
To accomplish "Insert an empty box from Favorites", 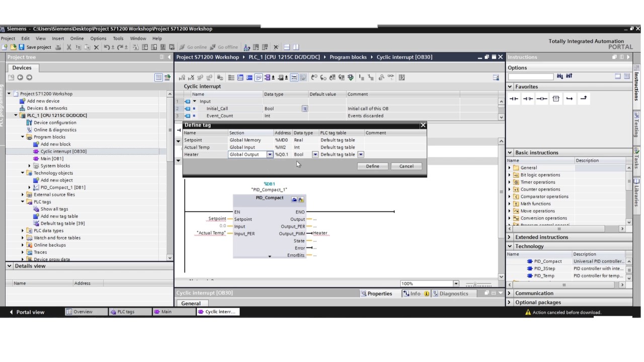I will (x=556, y=99).
